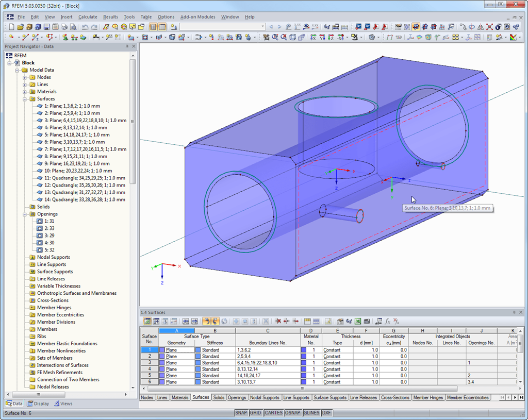Click the RFEM application icon beside the File menu
Viewport: 528px width, 420px height.
point(9,16)
